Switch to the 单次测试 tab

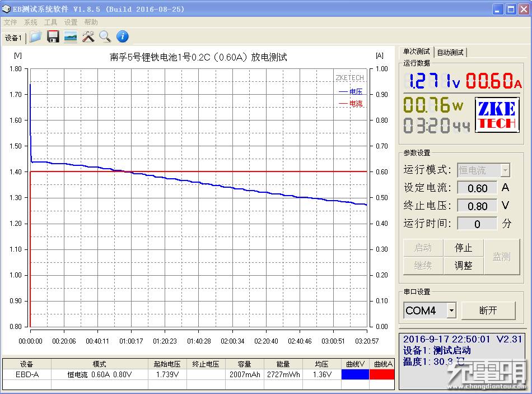point(416,52)
